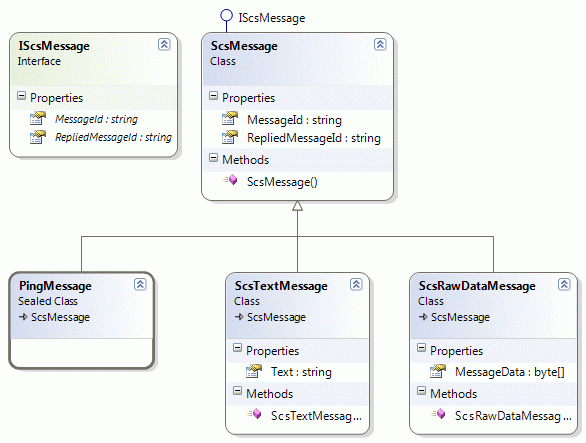
Task: Collapse Methods section in ScsMessage class
Action: (x=213, y=158)
